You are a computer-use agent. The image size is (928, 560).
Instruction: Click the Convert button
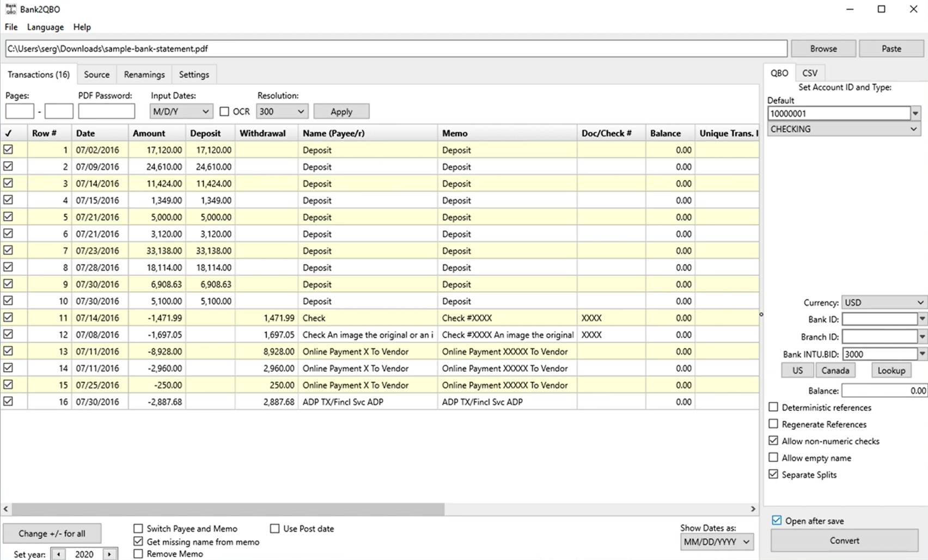845,540
